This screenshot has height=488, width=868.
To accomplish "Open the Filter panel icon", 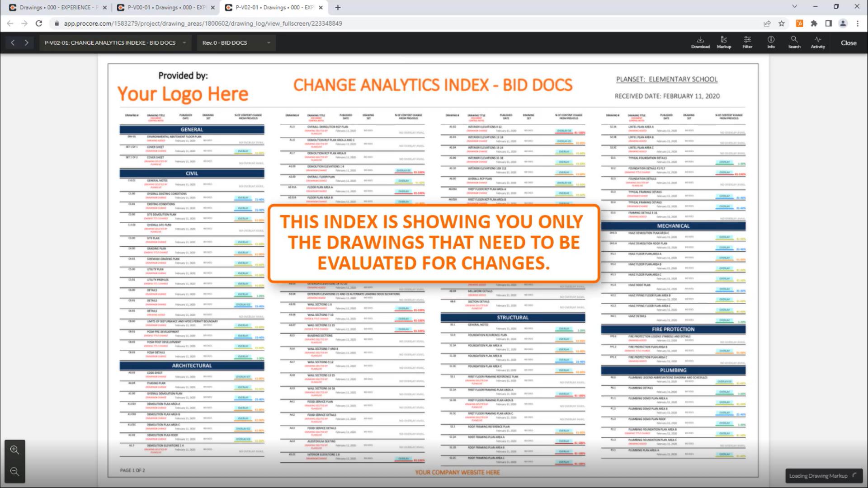I will [x=747, y=42].
